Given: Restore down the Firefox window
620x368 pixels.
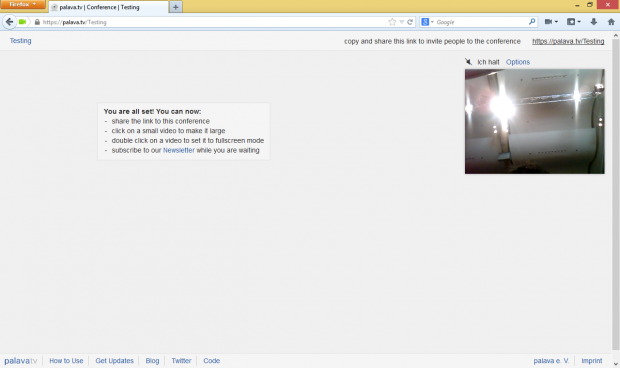Looking at the screenshot, I should pos(590,5).
